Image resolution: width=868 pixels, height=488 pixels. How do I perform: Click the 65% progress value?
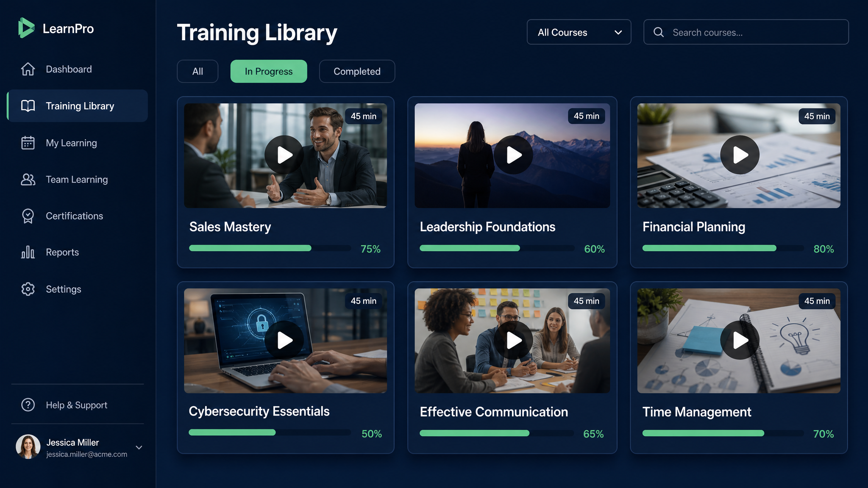pyautogui.click(x=593, y=434)
